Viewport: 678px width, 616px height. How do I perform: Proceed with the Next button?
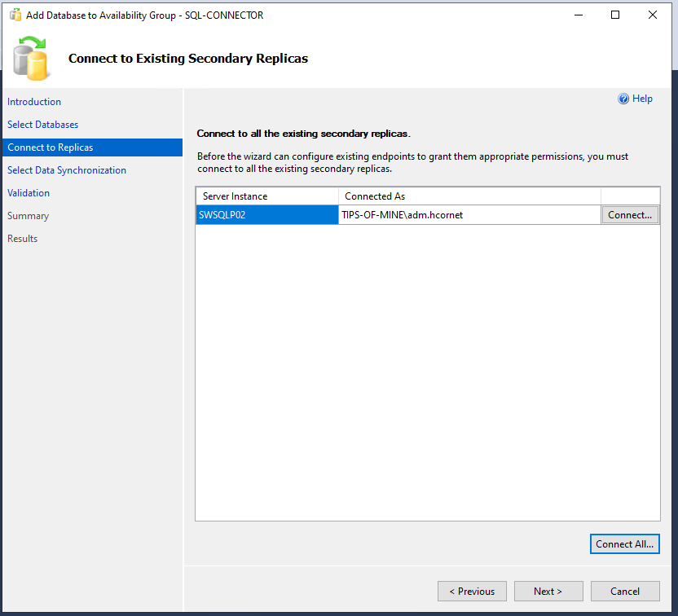click(x=548, y=592)
